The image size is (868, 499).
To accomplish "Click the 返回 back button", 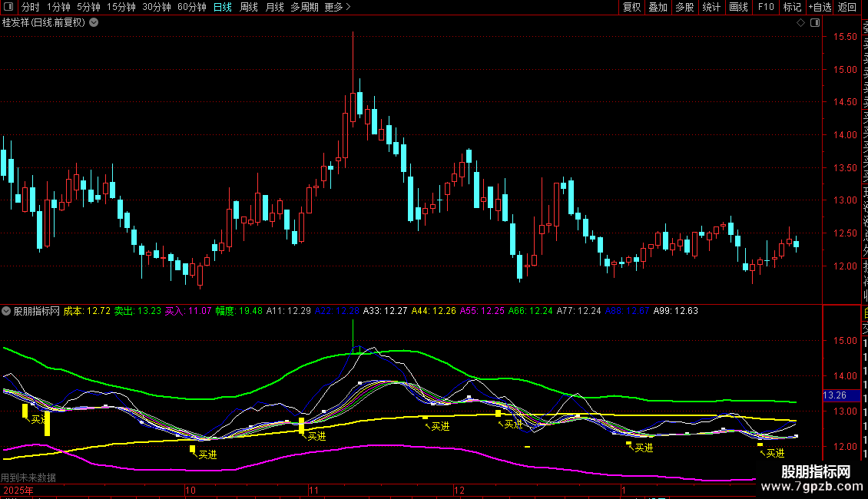I will click(847, 7).
